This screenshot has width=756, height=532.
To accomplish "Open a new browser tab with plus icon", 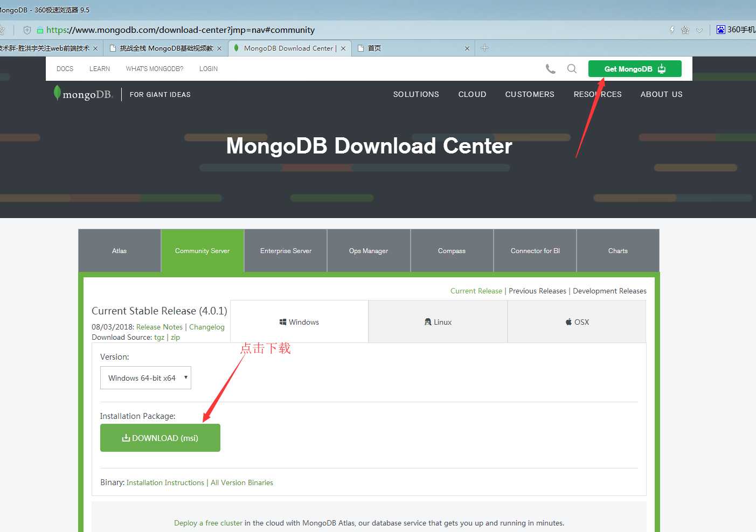I will (484, 48).
